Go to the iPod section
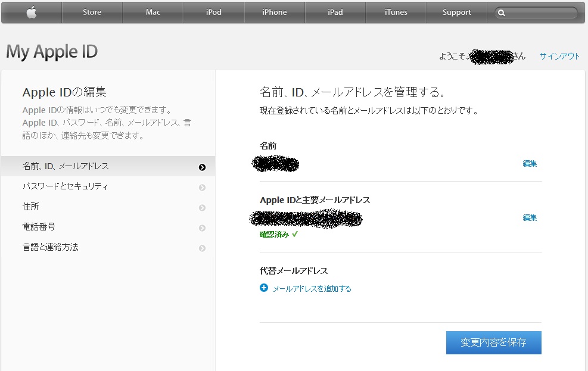Image resolution: width=588 pixels, height=371 pixels. 214,13
